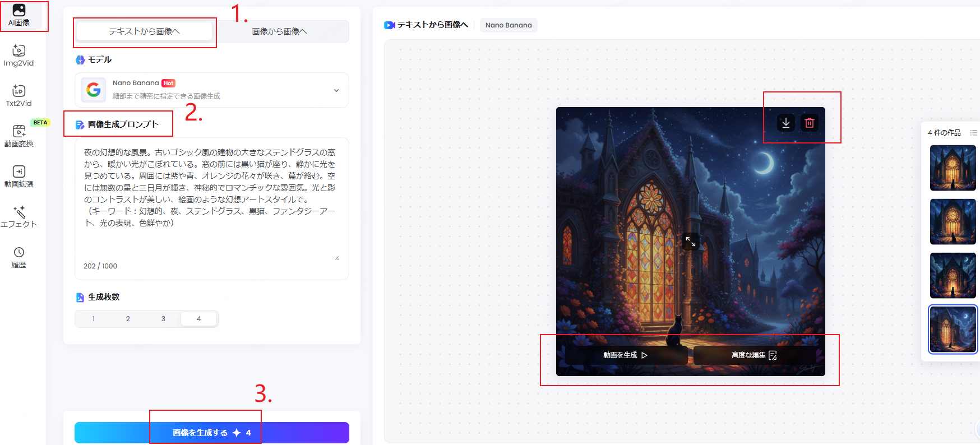Click the Nano Banana tag in header
Screen dimensions: 980x445
click(x=509, y=25)
